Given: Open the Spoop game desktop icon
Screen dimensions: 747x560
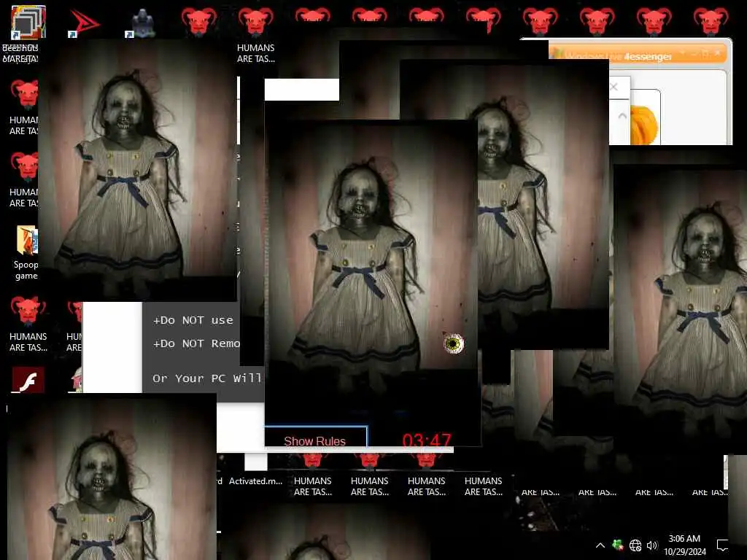Looking at the screenshot, I should [x=27, y=253].
